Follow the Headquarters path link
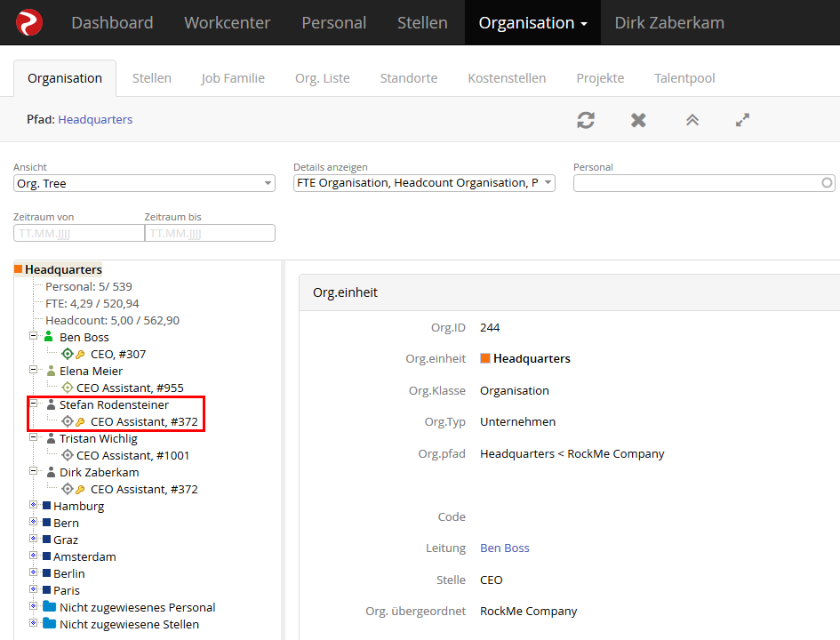This screenshot has width=840, height=640. coord(95,119)
